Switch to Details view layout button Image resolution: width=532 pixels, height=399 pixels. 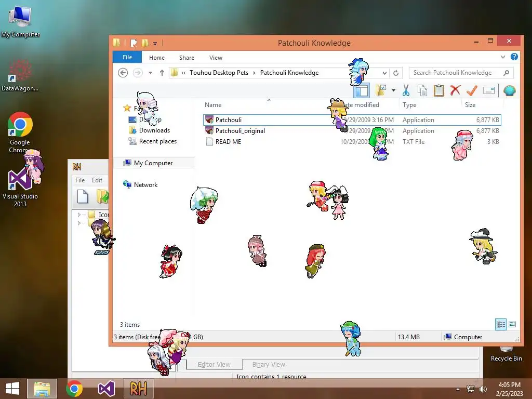pos(501,324)
